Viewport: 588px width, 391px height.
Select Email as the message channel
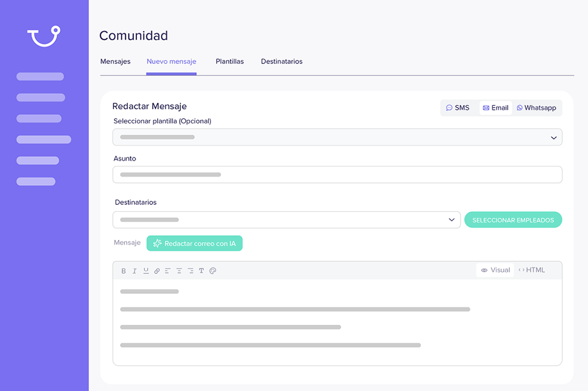pos(495,108)
